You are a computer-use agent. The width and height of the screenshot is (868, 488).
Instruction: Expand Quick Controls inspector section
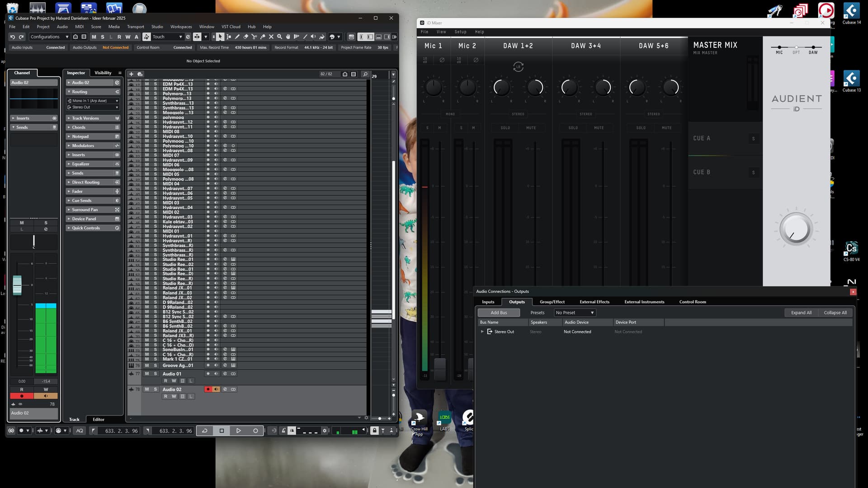pos(93,228)
